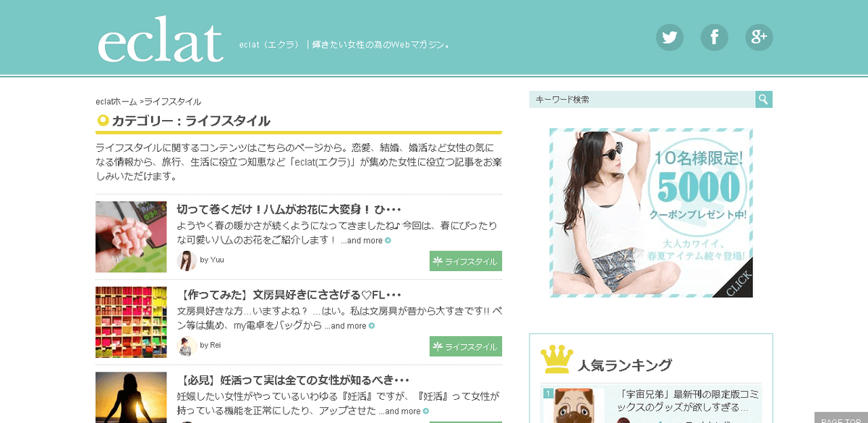The image size is (868, 423).
Task: Click author Rei's avatar
Action: [187, 346]
